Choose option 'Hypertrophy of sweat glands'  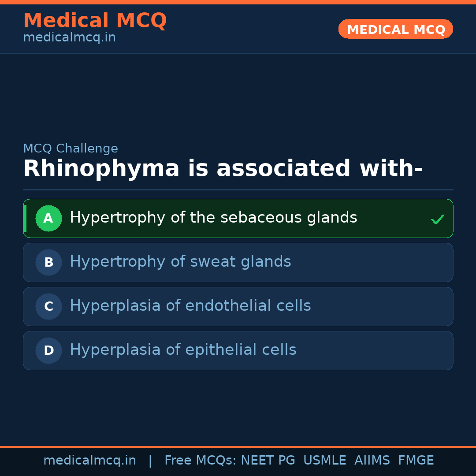(x=180, y=262)
